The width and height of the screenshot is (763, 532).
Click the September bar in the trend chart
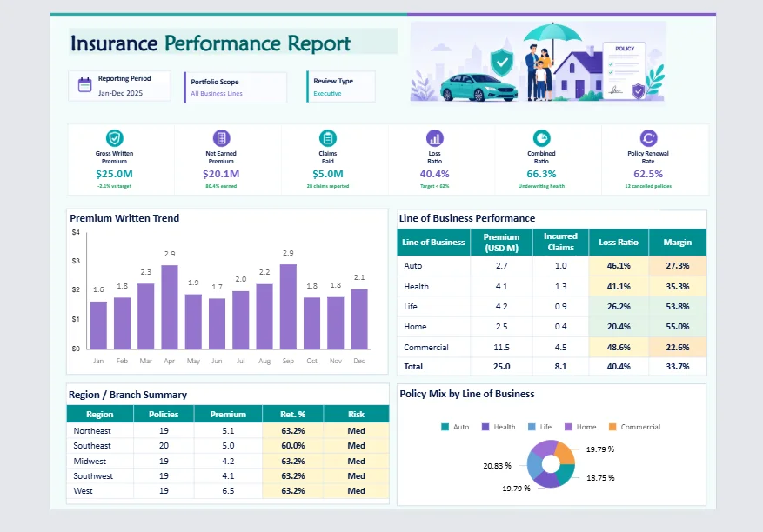pos(288,307)
